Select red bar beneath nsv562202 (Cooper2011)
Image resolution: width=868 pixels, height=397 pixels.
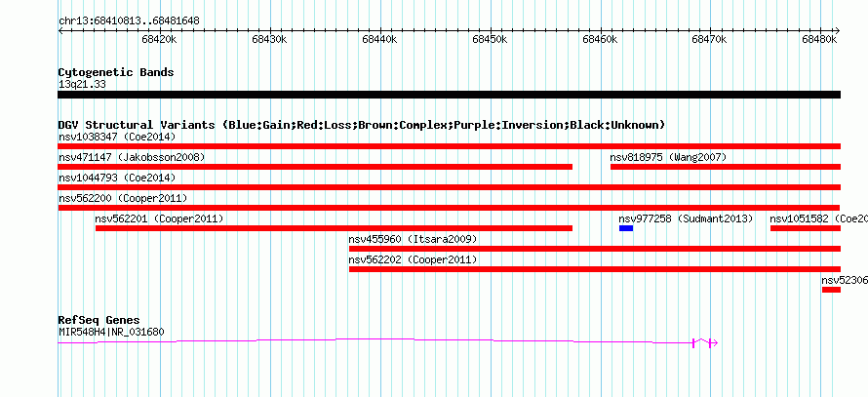coord(595,269)
